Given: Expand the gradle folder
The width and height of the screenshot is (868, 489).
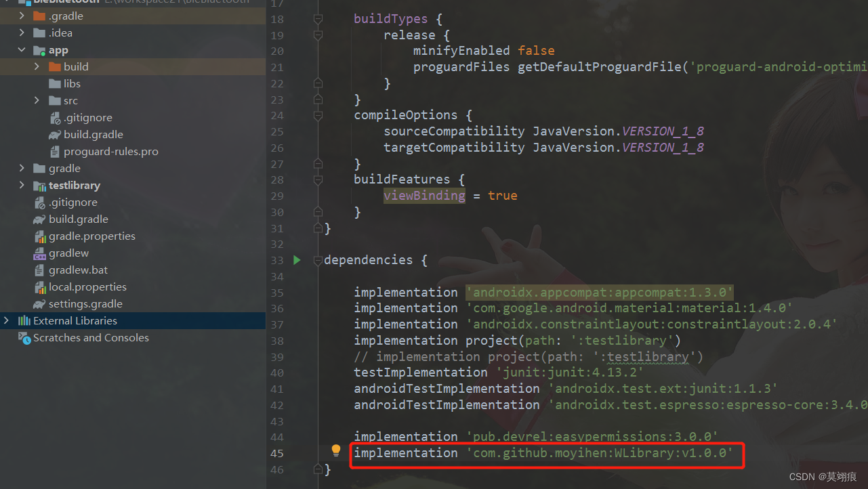Looking at the screenshot, I should coord(22,168).
